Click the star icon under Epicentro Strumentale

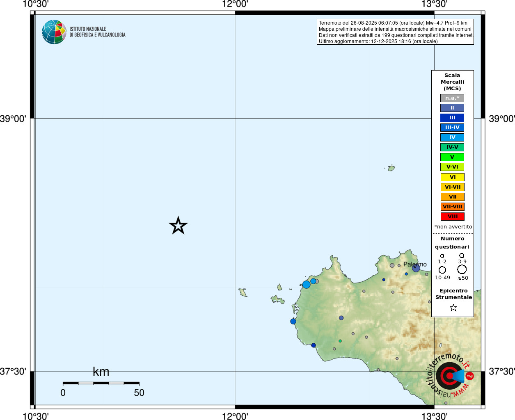pyautogui.click(x=453, y=308)
